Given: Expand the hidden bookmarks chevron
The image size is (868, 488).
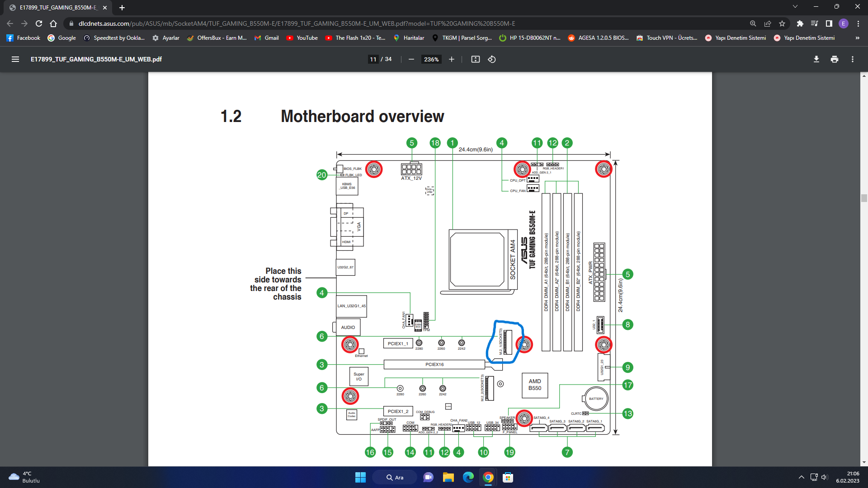Looking at the screenshot, I should tap(858, 38).
